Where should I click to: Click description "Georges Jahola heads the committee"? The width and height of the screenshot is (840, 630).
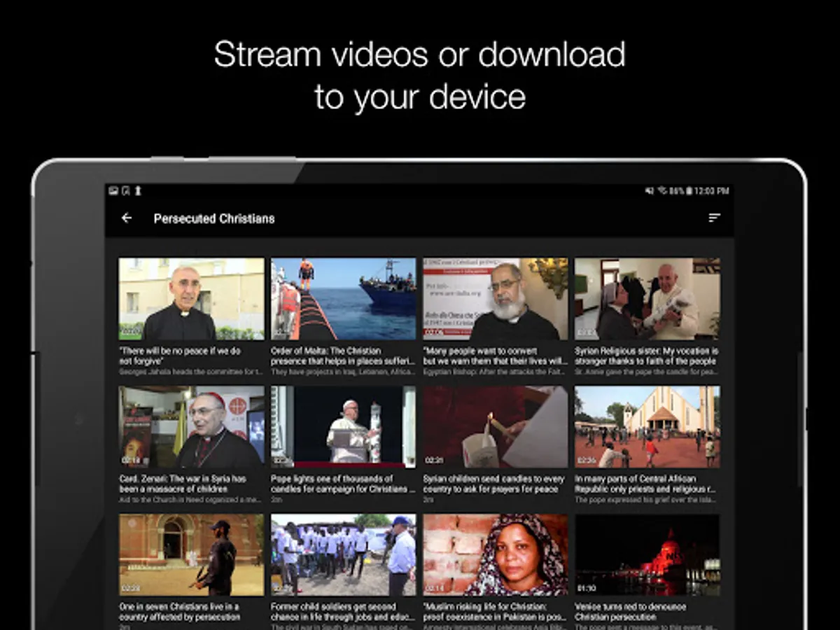(190, 372)
